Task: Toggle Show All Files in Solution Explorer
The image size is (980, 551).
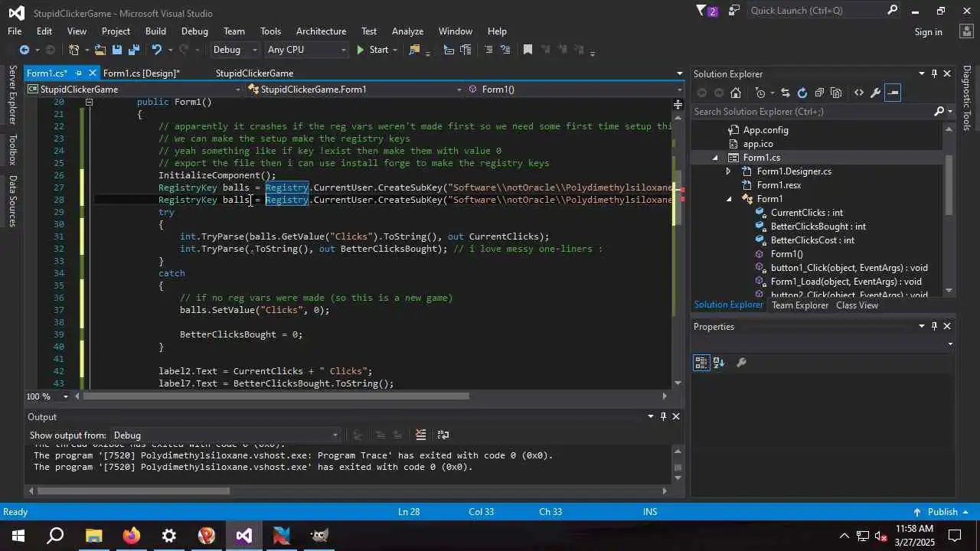Action: tap(836, 93)
